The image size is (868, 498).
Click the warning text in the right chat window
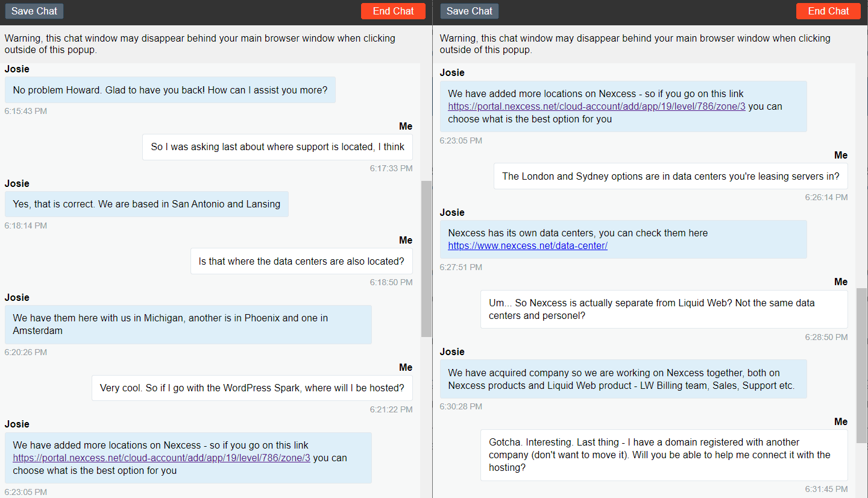tap(635, 44)
